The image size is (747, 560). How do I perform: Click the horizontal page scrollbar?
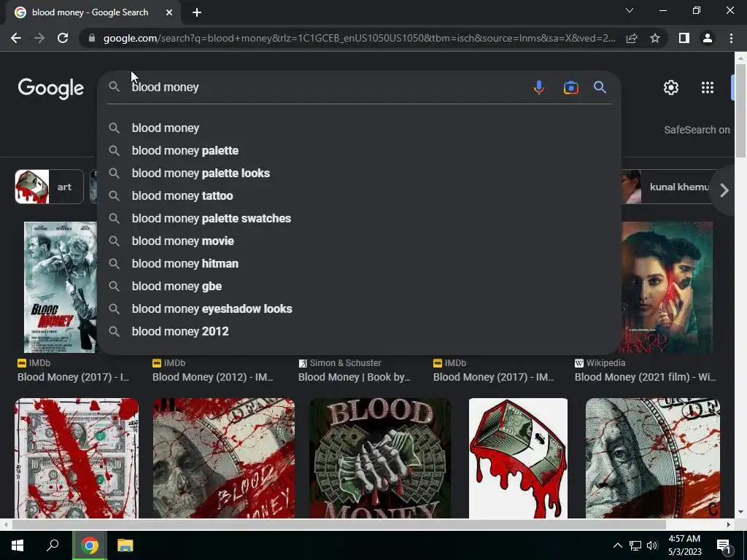[x=338, y=524]
